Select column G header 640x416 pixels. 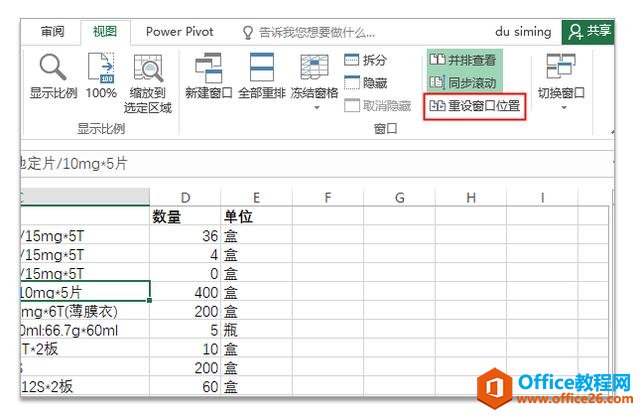pos(400,198)
